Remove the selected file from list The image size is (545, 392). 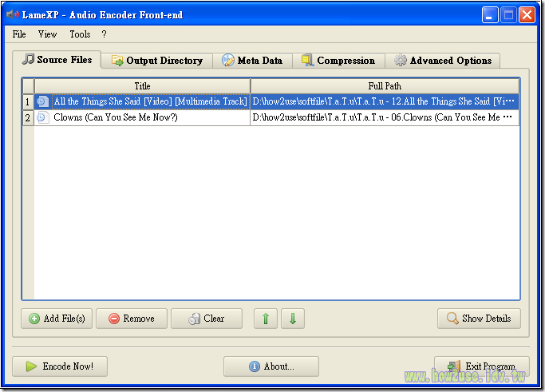132,319
